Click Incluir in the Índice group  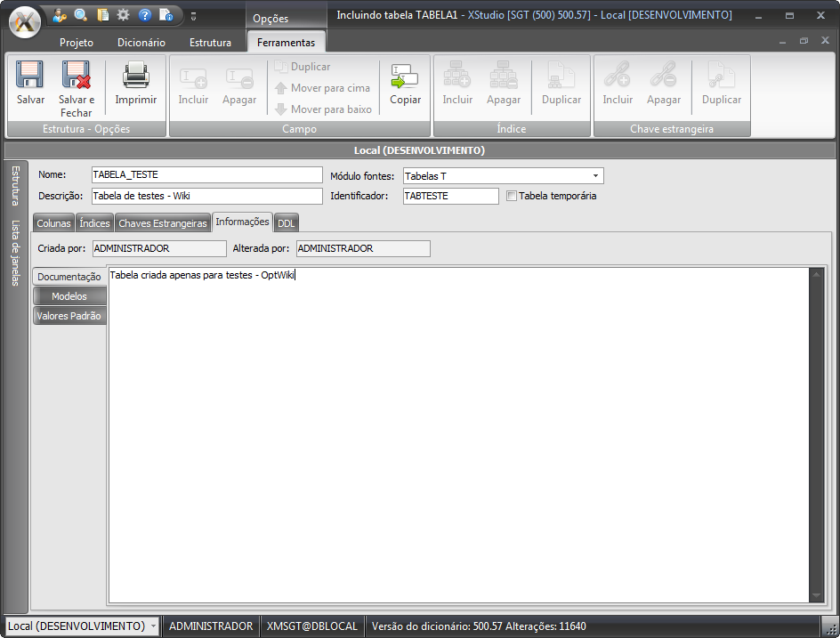pyautogui.click(x=457, y=84)
